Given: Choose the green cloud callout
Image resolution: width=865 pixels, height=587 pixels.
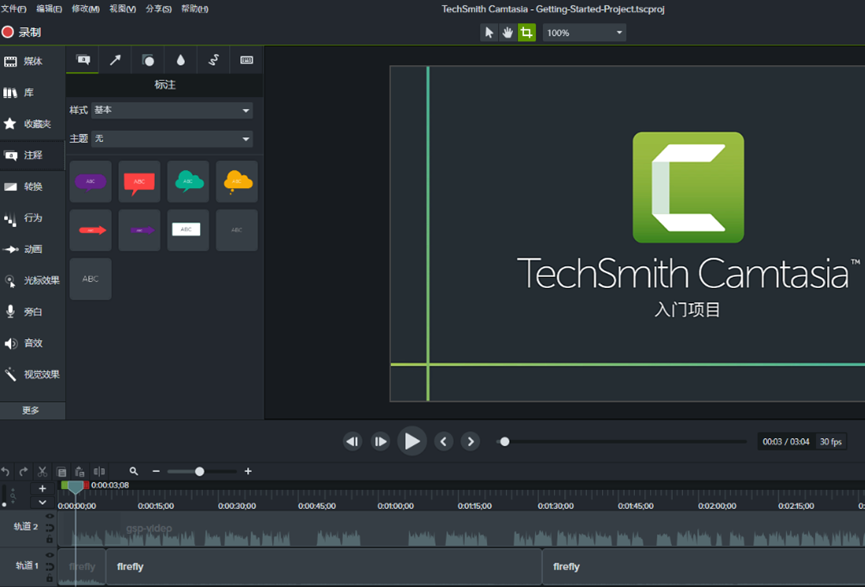Looking at the screenshot, I should coord(188,182).
